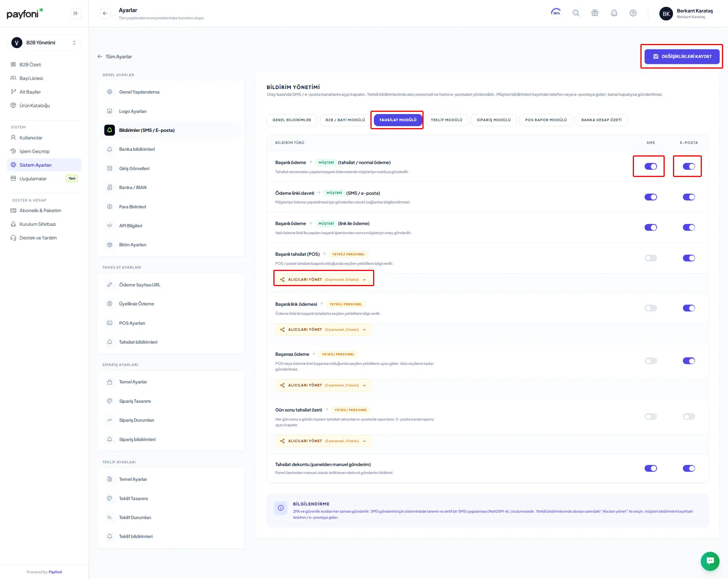Expand Alıcıları Yönet under Başarılı tahsilat (POS)
Viewport: 728px width, 579px height.
[323, 280]
